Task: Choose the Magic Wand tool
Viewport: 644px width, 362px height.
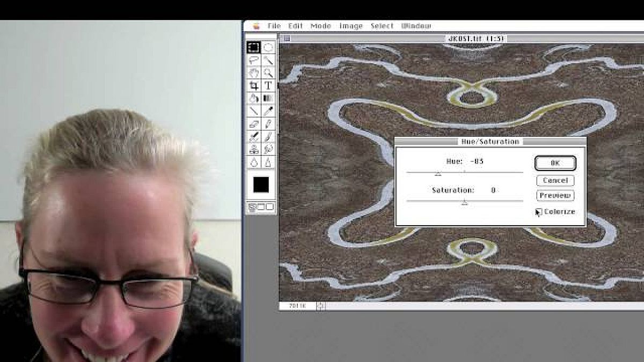Action: (x=268, y=61)
